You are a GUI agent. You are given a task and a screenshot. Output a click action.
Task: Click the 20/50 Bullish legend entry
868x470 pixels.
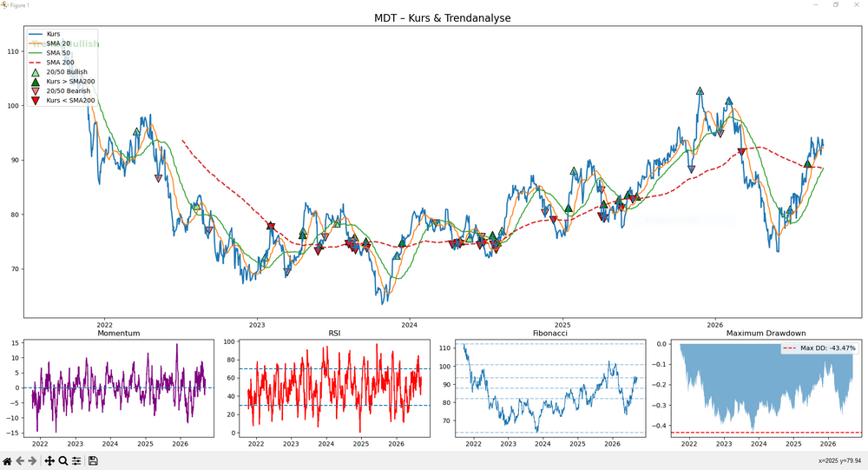(67, 71)
